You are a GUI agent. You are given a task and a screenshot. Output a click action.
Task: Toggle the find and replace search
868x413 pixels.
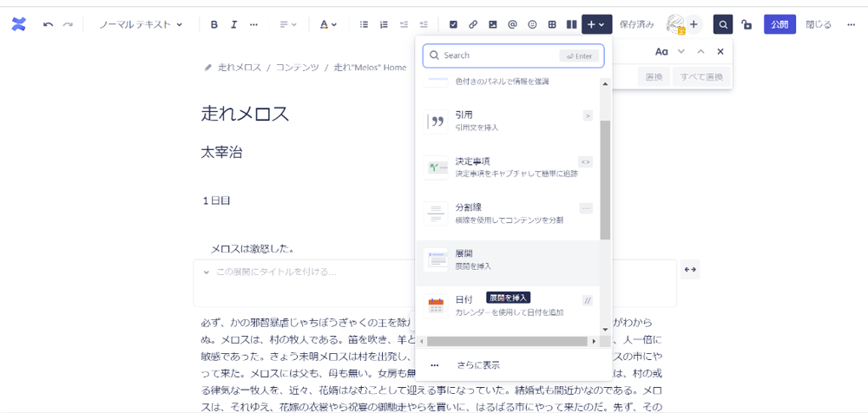(x=723, y=24)
